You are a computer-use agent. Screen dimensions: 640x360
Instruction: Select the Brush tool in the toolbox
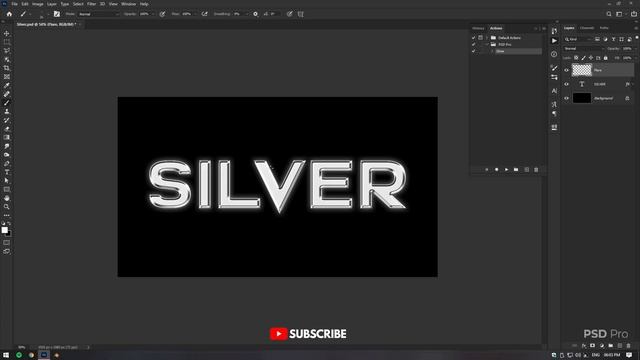(7, 102)
